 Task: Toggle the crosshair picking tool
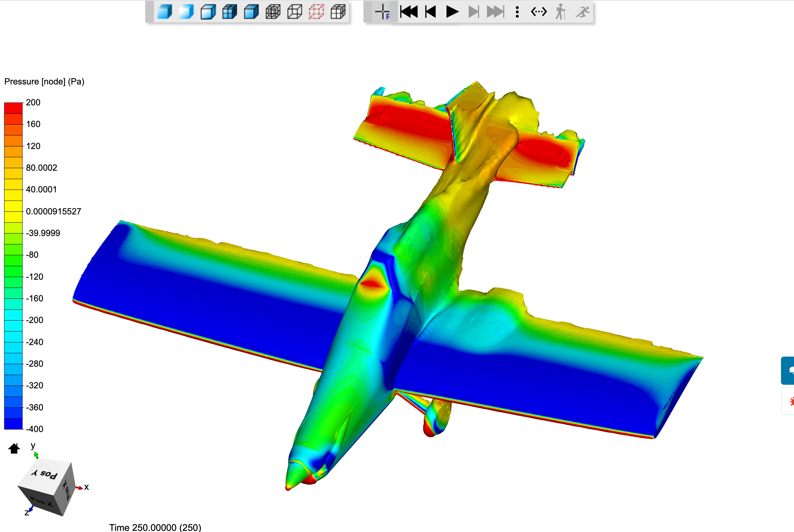(x=382, y=12)
